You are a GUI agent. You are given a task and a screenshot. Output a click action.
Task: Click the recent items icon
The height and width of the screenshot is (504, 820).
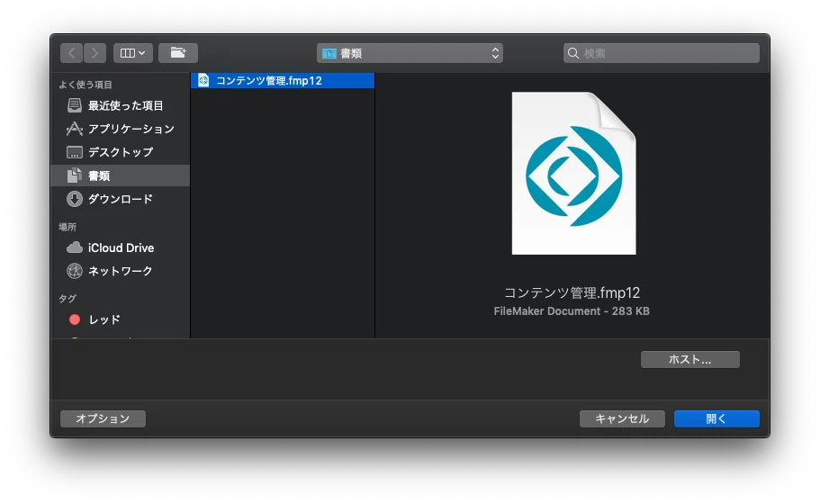click(75, 105)
